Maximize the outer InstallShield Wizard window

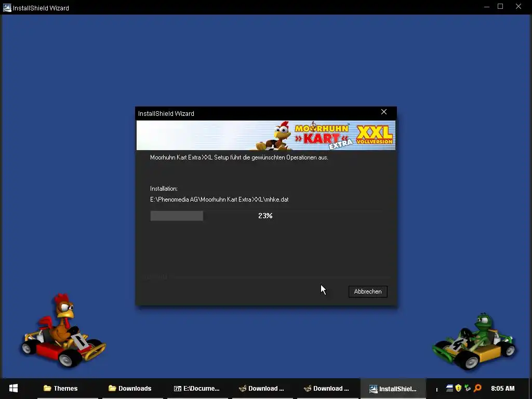(x=500, y=7)
